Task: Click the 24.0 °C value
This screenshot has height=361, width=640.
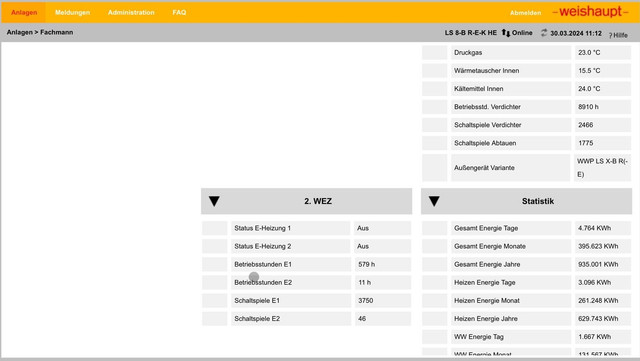Action: click(589, 89)
